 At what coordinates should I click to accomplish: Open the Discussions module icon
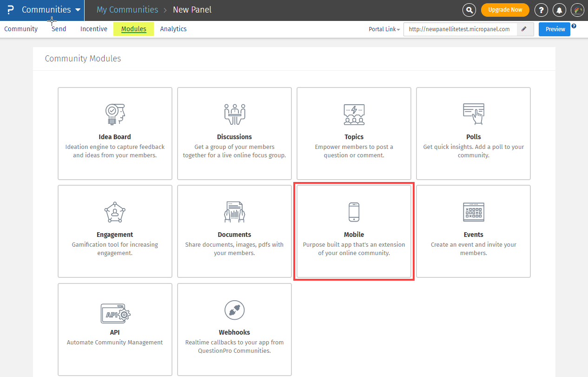[234, 114]
